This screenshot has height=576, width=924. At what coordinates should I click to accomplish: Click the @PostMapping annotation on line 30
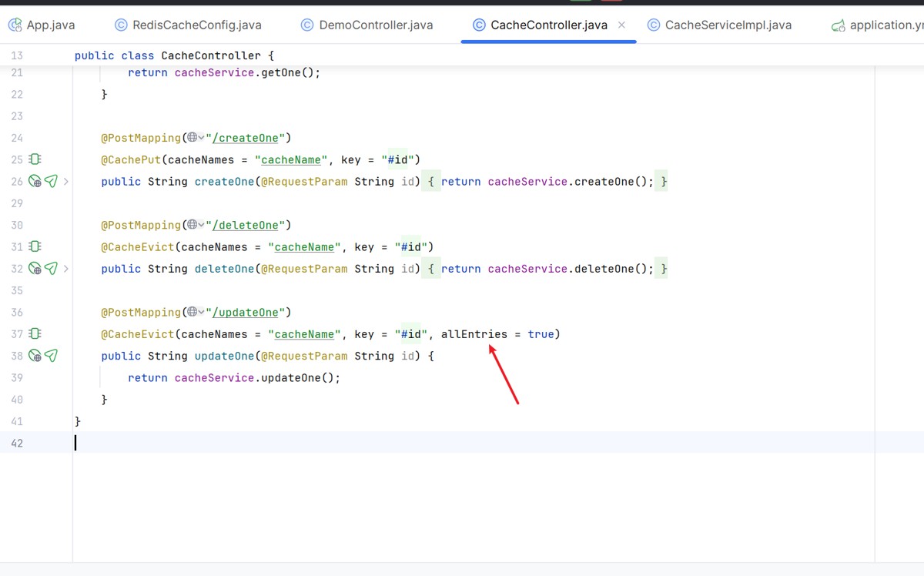tap(141, 225)
